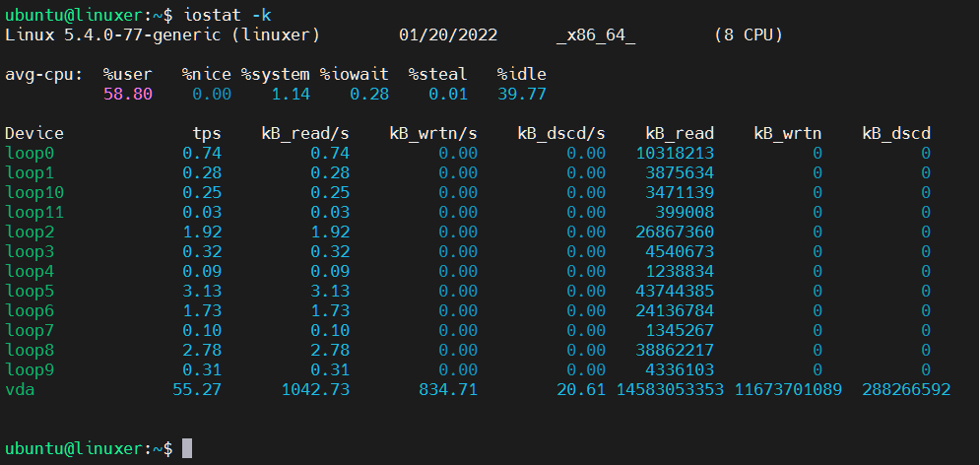Click loop7 kB_read value 1345267
The width and height of the screenshot is (980, 465).
tap(680, 331)
